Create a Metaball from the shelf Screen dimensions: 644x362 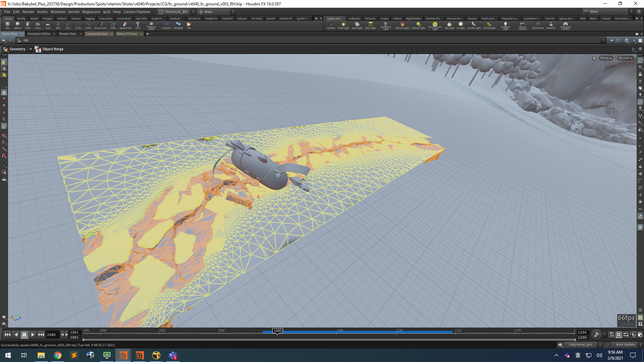178,25
